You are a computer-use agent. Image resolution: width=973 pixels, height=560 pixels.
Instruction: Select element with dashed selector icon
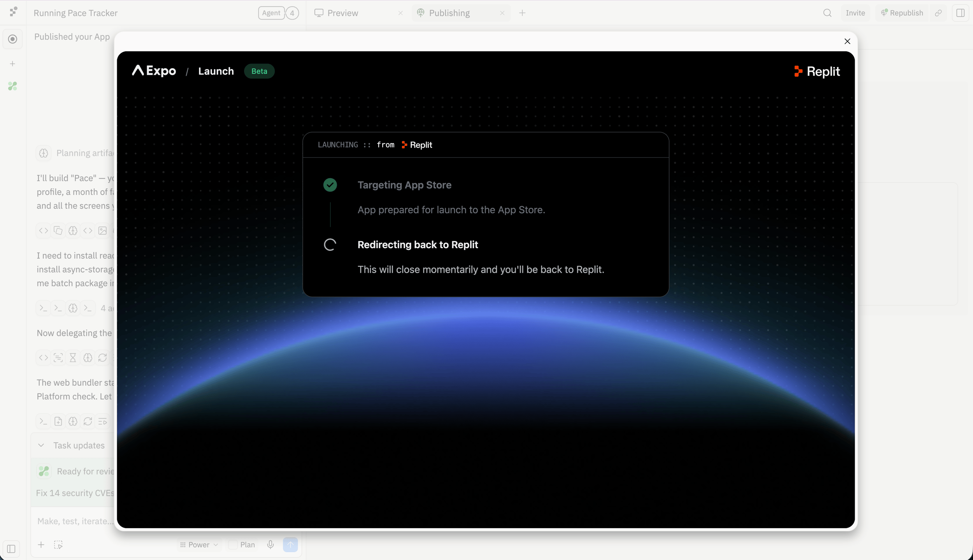coord(58,544)
